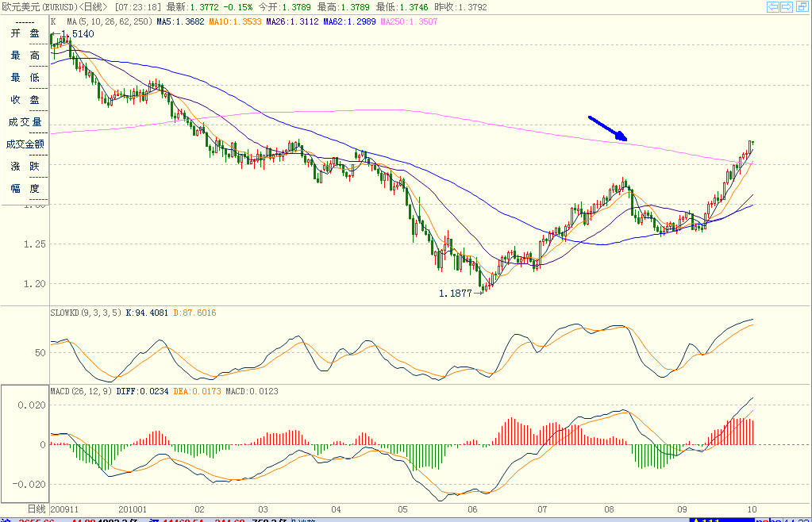Jump to 200911 on the date axis
The image size is (812, 522).
[65, 509]
